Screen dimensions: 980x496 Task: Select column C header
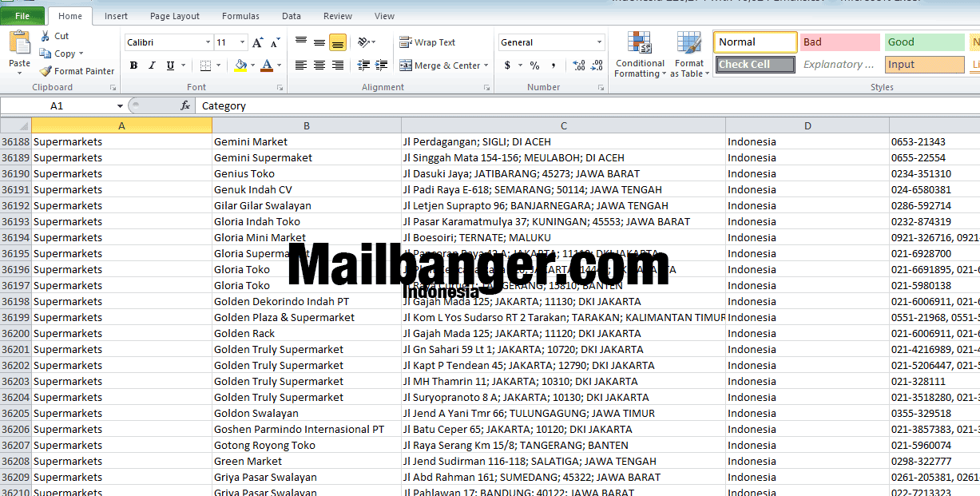pos(563,125)
